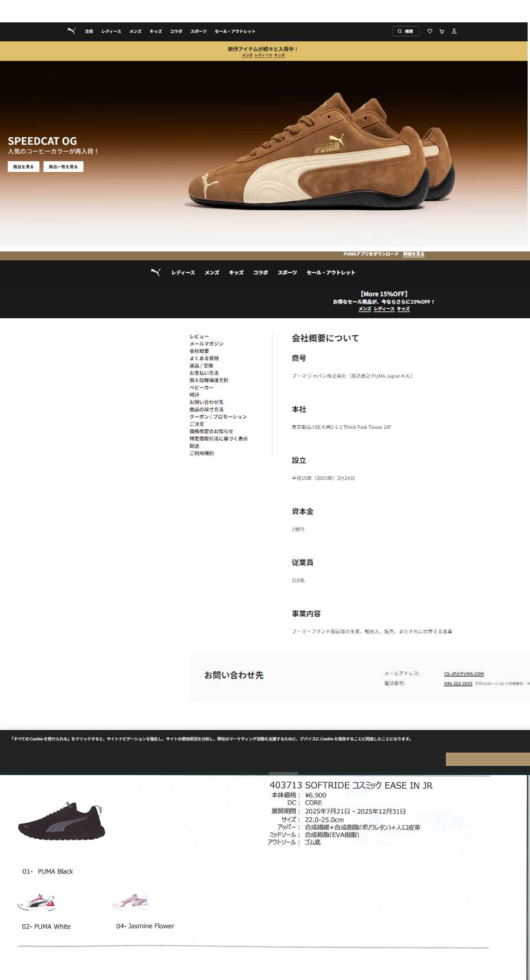Follow レディース link in the 新作アイテム gold banner
Image resolution: width=530 pixels, height=980 pixels.
[x=263, y=55]
